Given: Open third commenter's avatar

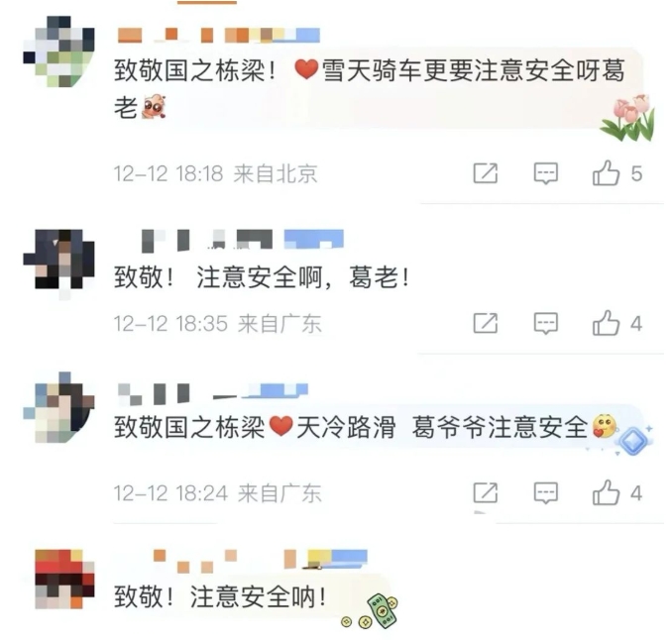Looking at the screenshot, I should pyautogui.click(x=58, y=407).
